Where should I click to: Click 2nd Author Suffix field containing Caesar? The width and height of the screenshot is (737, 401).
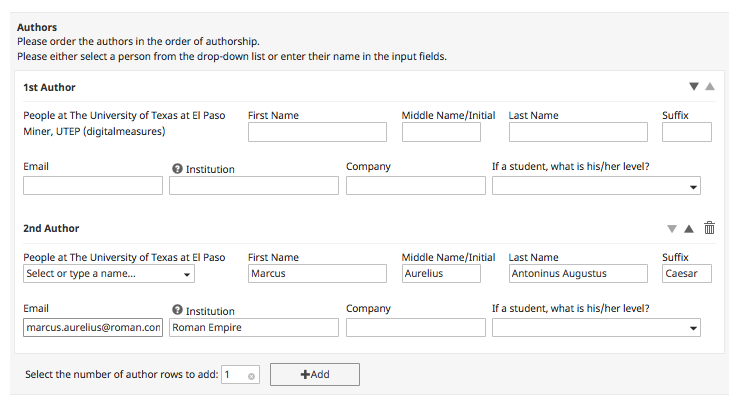click(687, 274)
